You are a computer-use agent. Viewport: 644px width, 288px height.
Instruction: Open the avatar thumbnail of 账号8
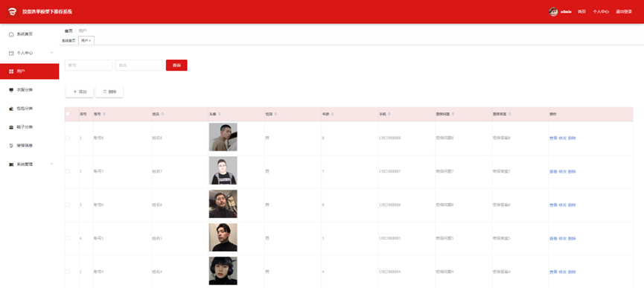click(223, 137)
